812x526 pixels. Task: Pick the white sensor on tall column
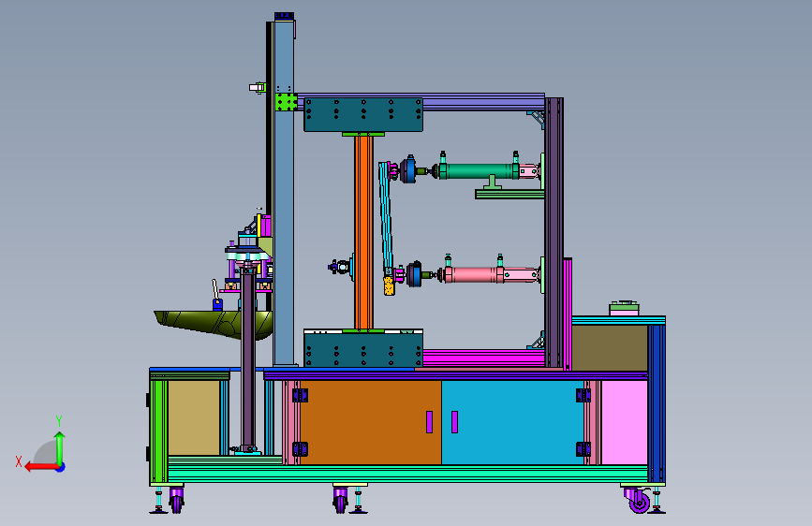pyautogui.click(x=257, y=87)
